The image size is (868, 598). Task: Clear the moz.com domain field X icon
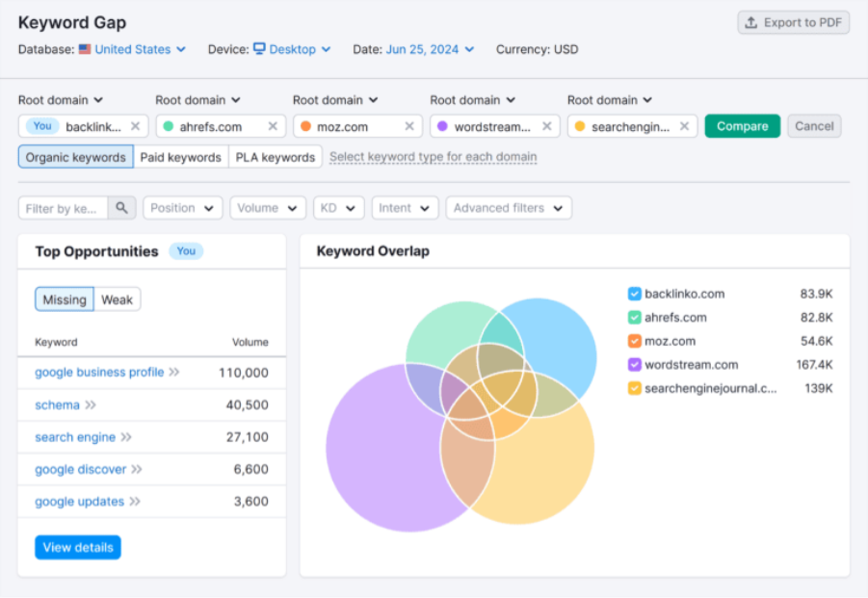point(409,126)
